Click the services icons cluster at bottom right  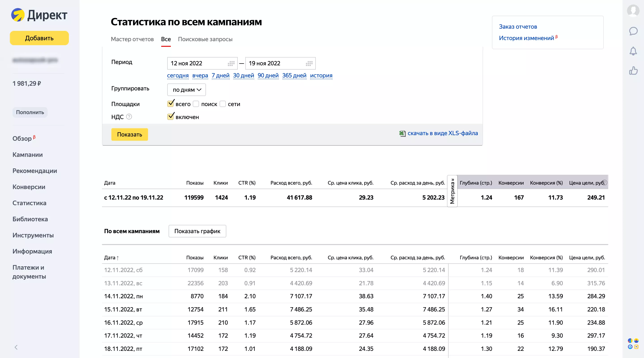(x=633, y=343)
